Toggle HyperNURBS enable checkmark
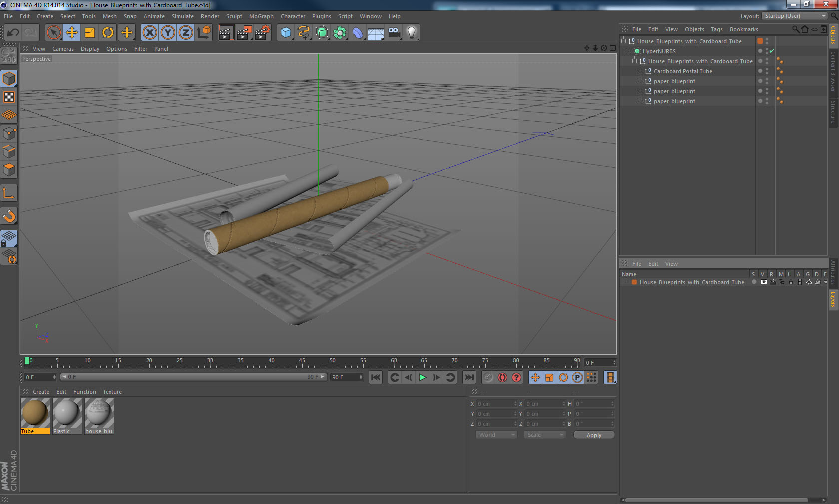Image resolution: width=839 pixels, height=504 pixels. pyautogui.click(x=772, y=51)
